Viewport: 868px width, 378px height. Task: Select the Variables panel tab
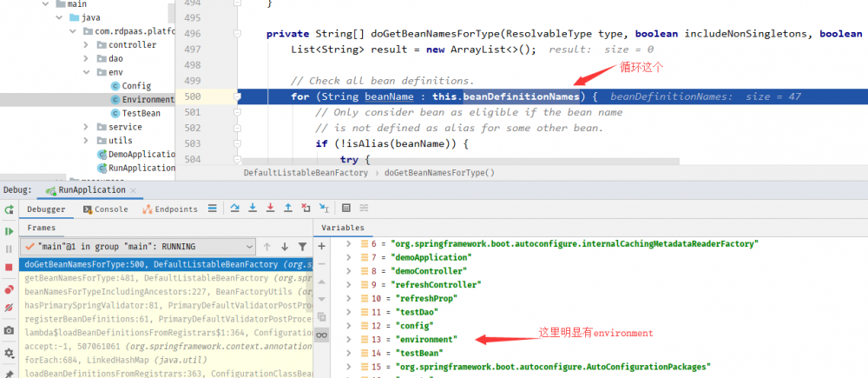tap(343, 228)
